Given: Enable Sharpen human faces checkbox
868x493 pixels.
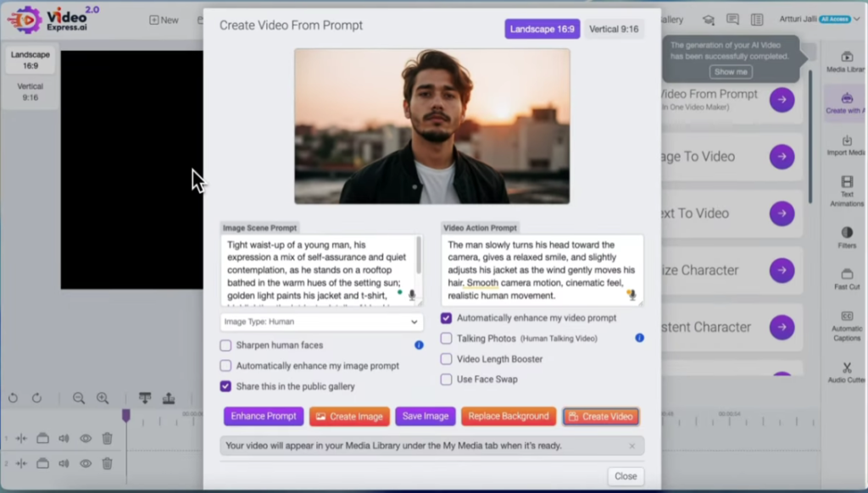Looking at the screenshot, I should pyautogui.click(x=225, y=346).
